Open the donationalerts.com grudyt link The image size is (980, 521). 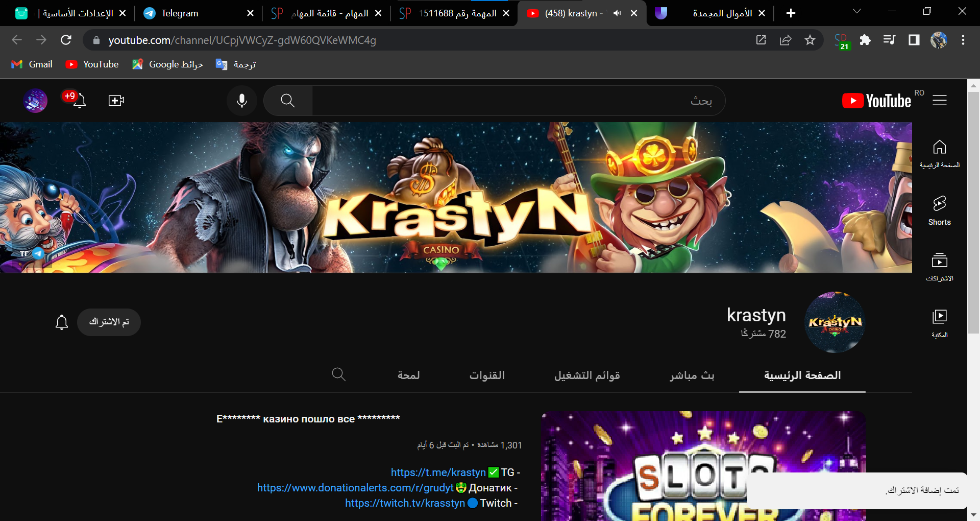(355, 488)
